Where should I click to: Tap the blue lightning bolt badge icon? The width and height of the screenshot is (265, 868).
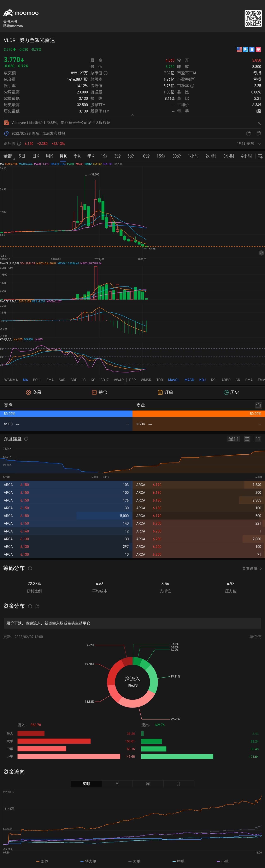click(246, 50)
